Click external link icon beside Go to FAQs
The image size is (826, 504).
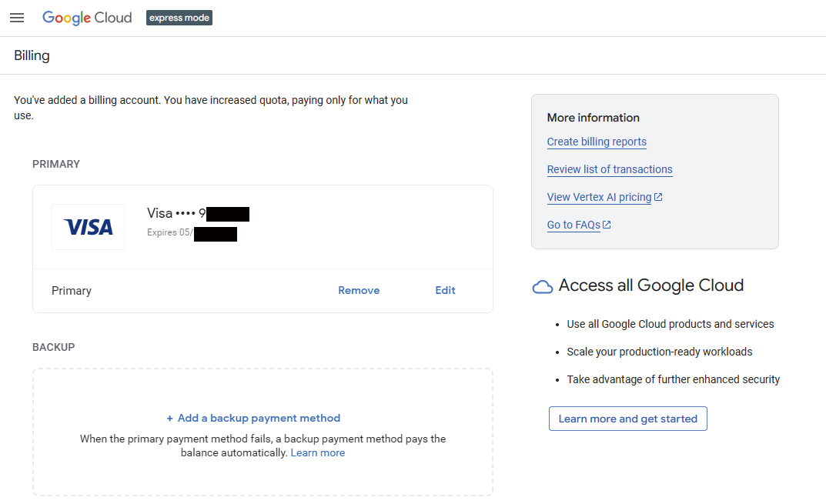point(607,225)
